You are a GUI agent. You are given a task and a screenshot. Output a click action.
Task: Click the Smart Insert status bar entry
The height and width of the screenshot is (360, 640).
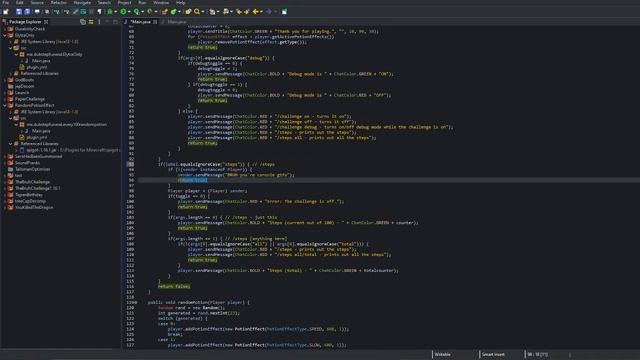[x=493, y=354]
